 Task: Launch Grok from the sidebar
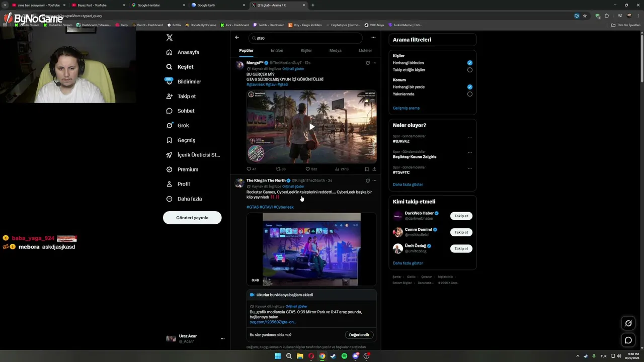[177, 125]
